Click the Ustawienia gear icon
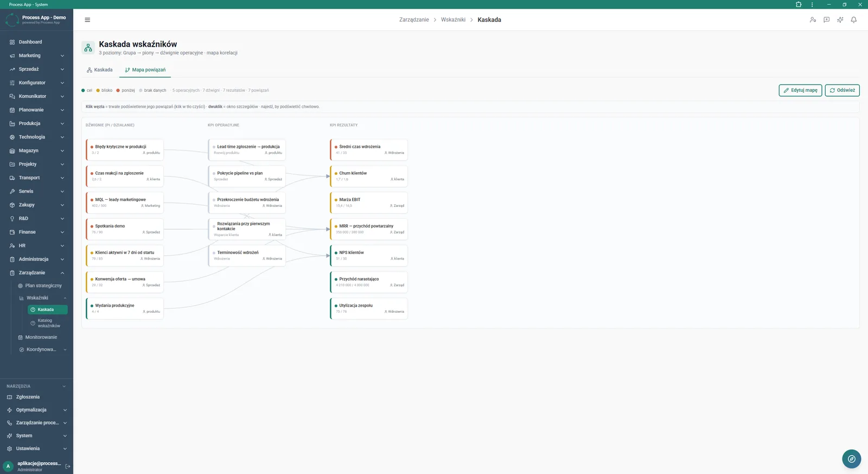This screenshot has width=868, height=474. pyautogui.click(x=9, y=448)
